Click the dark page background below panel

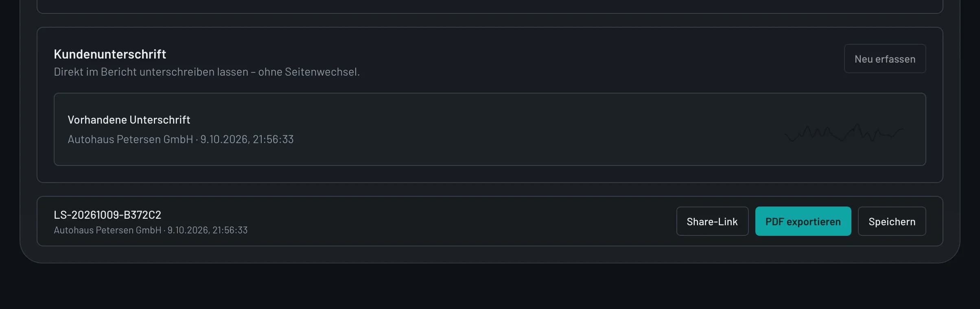(490, 287)
